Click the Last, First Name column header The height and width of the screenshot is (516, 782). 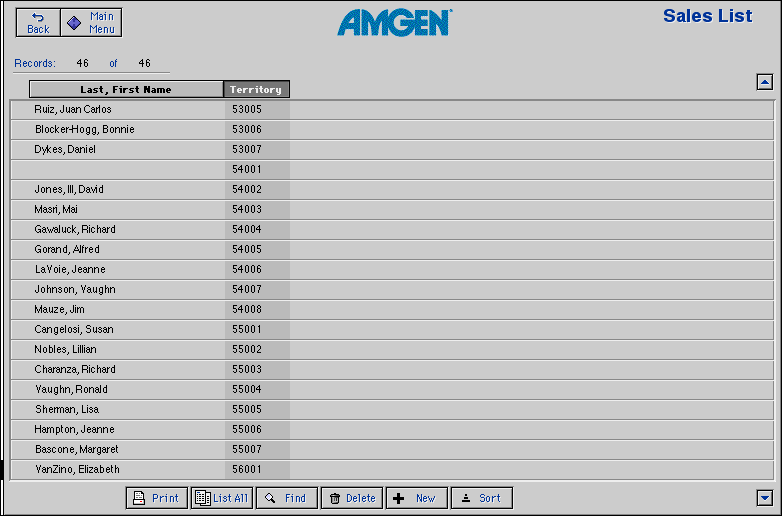pos(126,89)
